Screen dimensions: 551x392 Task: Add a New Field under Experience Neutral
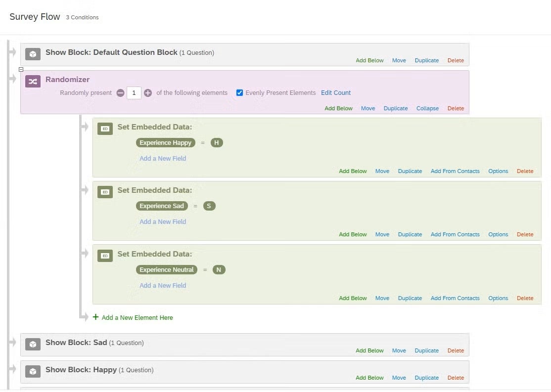163,286
